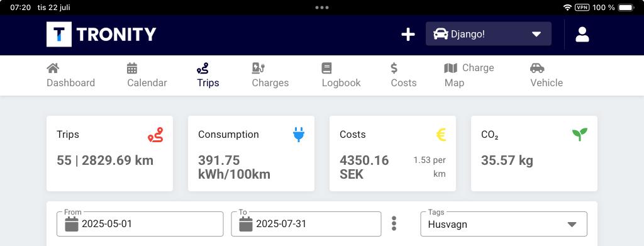Click the To date field 2025-07-31
This screenshot has width=644, height=246.
(306, 224)
